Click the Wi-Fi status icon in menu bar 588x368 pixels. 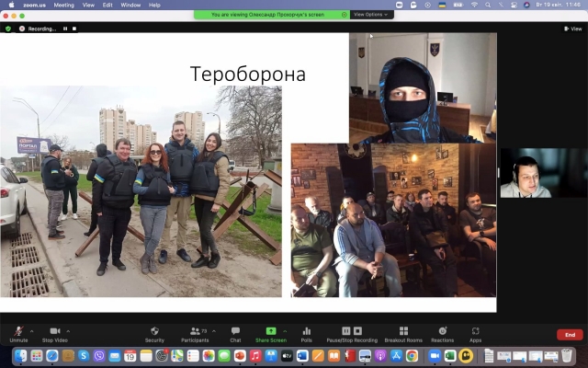coord(474,5)
